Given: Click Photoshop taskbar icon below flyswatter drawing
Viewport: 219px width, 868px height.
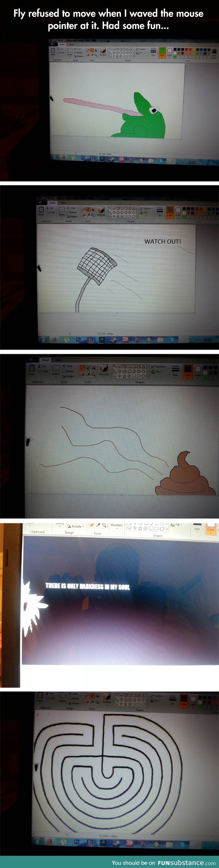Looking at the screenshot, I should (x=78, y=338).
